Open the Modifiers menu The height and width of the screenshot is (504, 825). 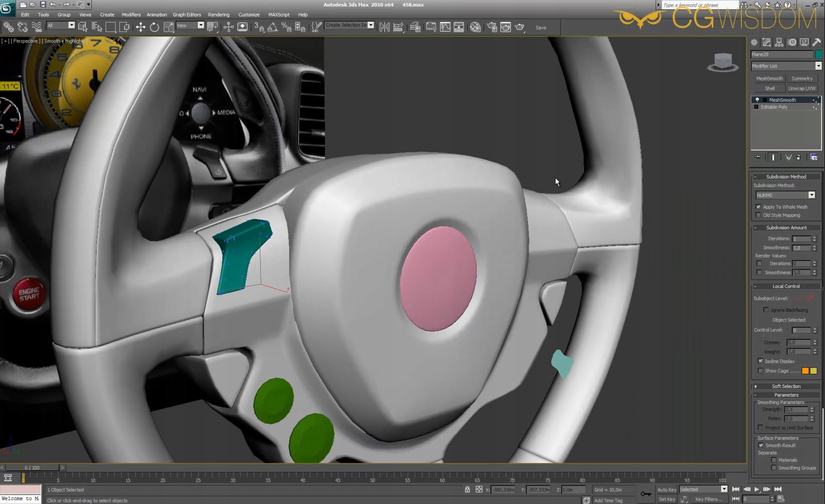click(131, 15)
